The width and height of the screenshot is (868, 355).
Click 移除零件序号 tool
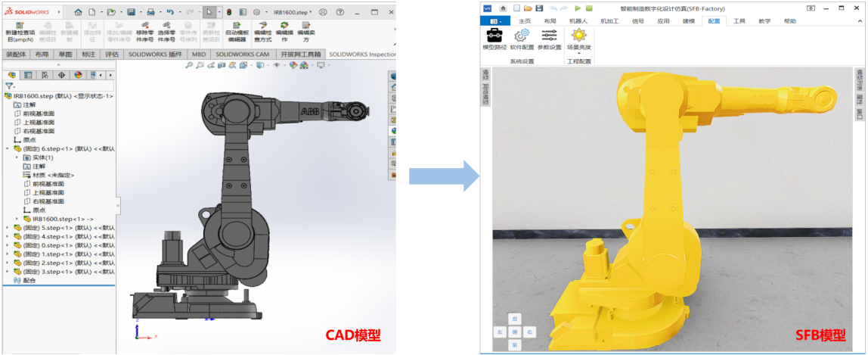(x=146, y=32)
